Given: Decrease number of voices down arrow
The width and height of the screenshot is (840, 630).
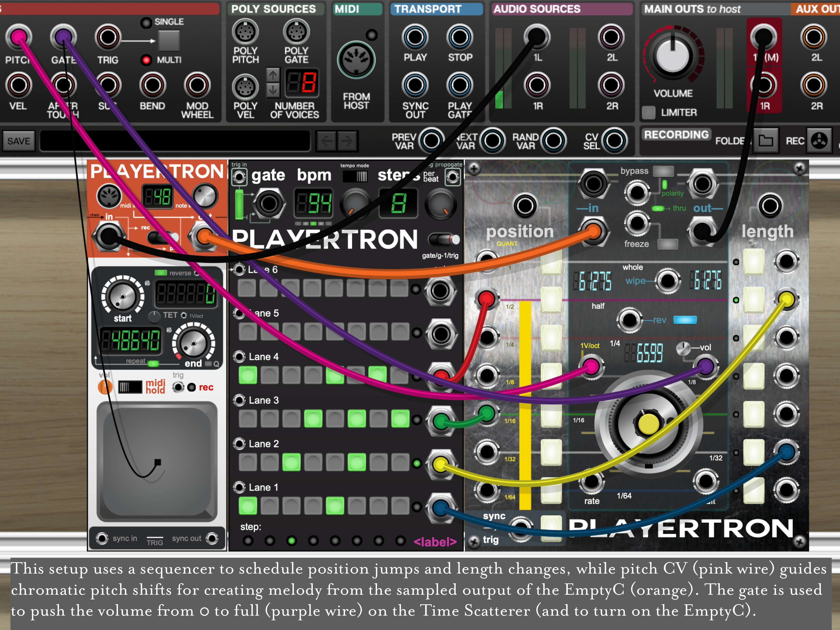Looking at the screenshot, I should 273,90.
